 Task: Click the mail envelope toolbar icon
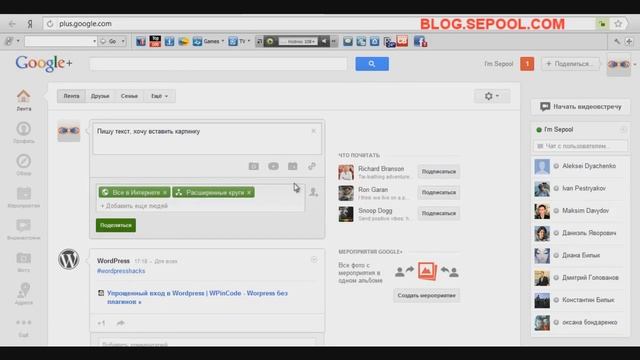click(x=348, y=41)
